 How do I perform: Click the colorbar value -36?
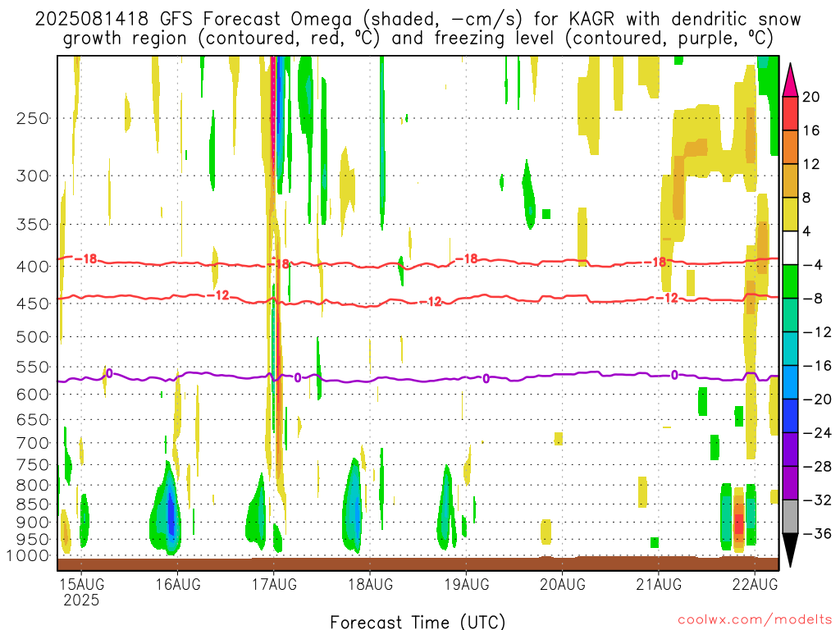[x=817, y=533]
